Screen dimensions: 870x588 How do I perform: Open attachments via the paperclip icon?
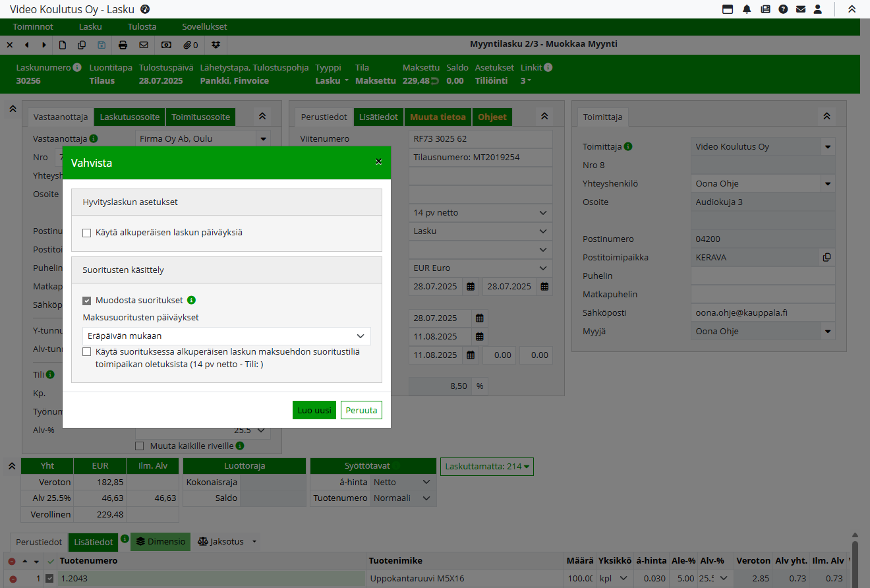(190, 45)
